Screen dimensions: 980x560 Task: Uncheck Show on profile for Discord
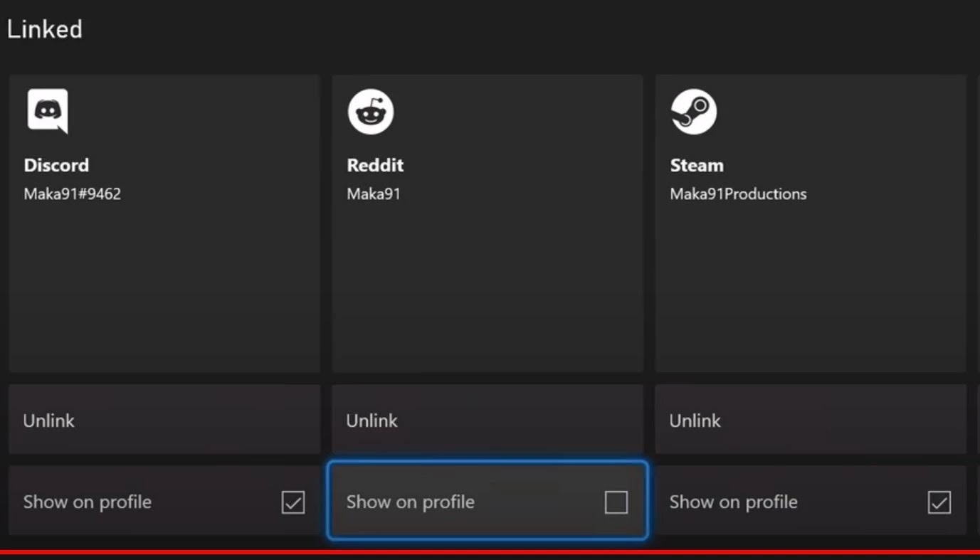[x=293, y=502]
